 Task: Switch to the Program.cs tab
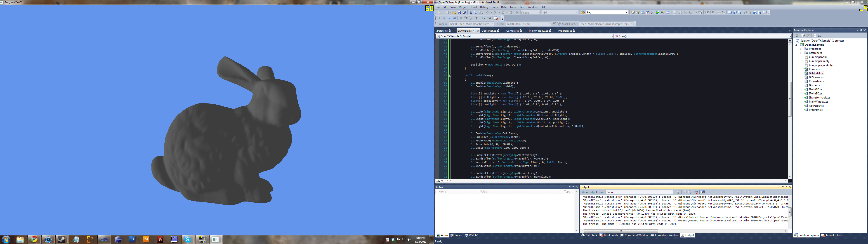tap(566, 31)
